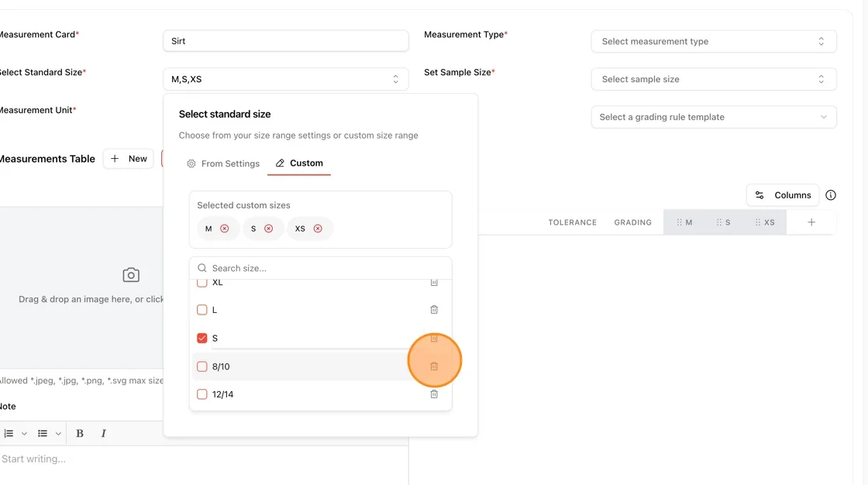Delete the 12/14 custom size
Screen dimensions: 868x485
(434, 394)
